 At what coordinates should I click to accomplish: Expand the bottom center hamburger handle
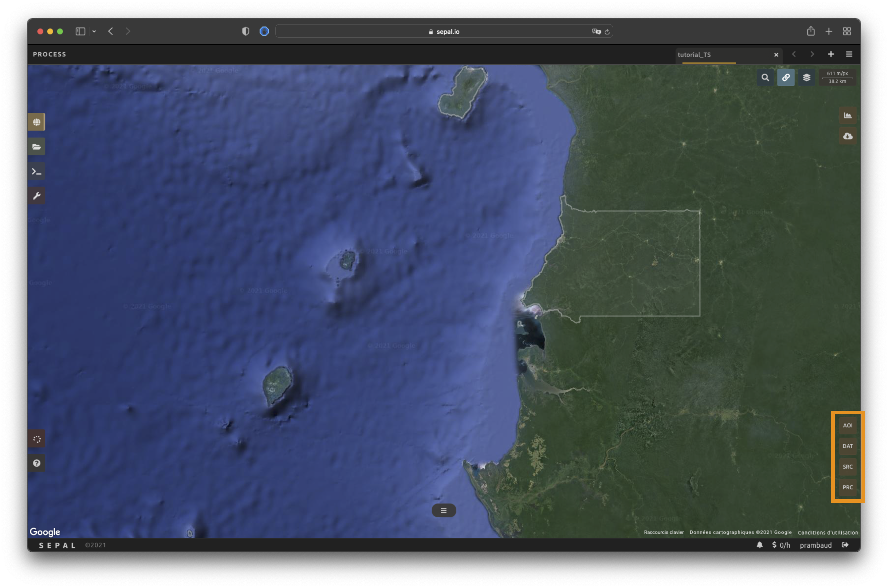444,510
